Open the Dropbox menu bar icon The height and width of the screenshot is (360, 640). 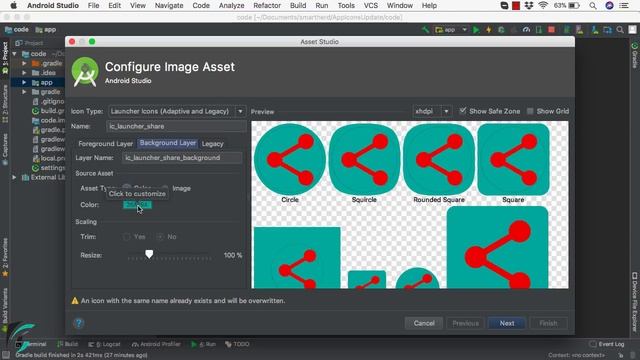(529, 5)
